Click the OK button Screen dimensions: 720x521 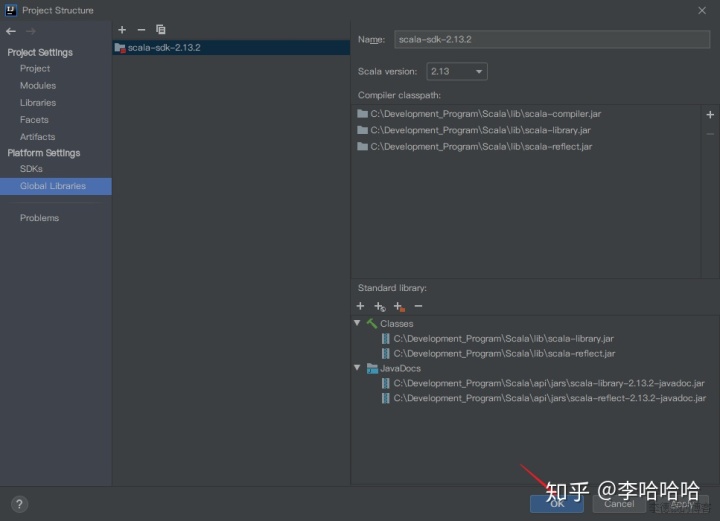pos(557,504)
